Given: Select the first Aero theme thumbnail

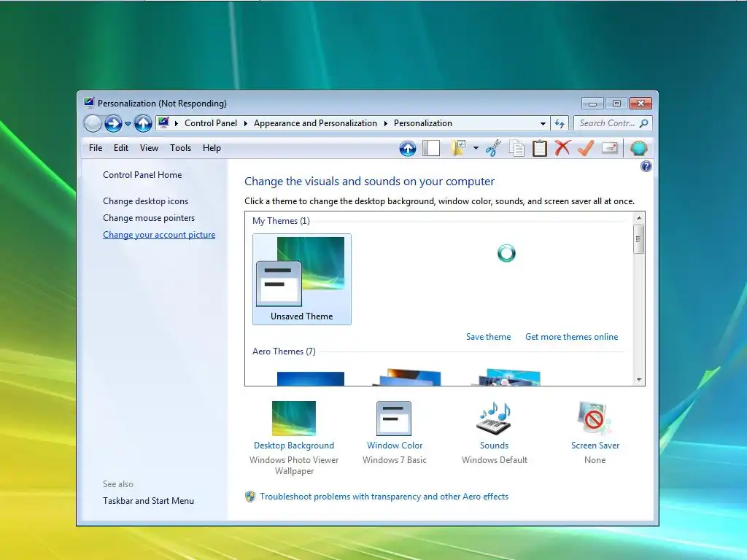Looking at the screenshot, I should coord(311,378).
